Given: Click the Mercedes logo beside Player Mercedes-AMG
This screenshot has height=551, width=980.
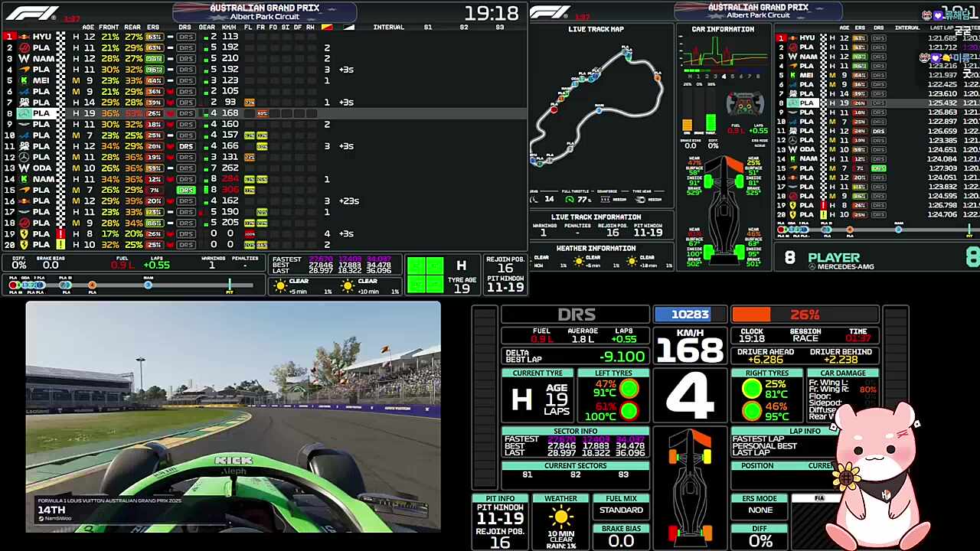Looking at the screenshot, I should (812, 266).
